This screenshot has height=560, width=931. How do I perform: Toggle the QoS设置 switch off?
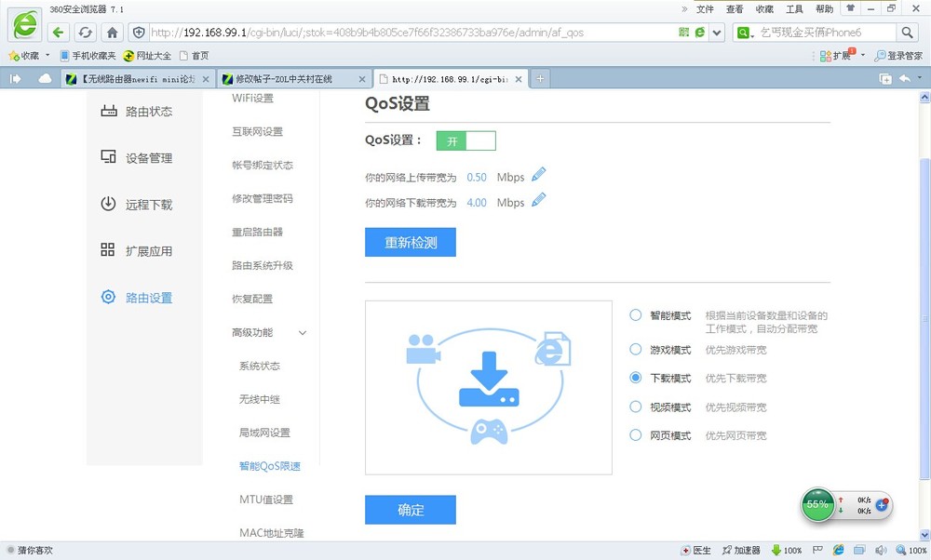coord(466,140)
